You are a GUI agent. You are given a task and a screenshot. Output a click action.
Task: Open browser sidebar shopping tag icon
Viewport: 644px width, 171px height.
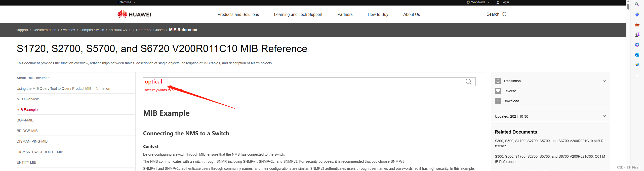[637, 15]
